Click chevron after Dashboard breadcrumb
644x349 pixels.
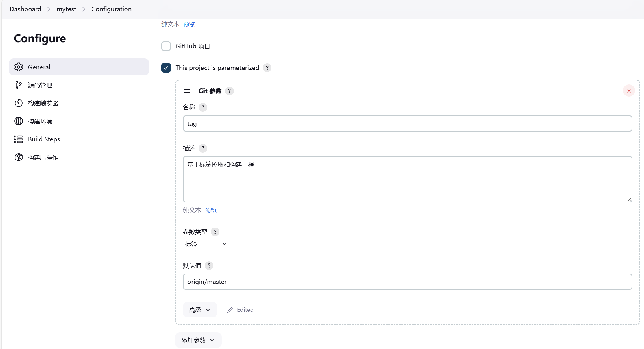(x=49, y=9)
